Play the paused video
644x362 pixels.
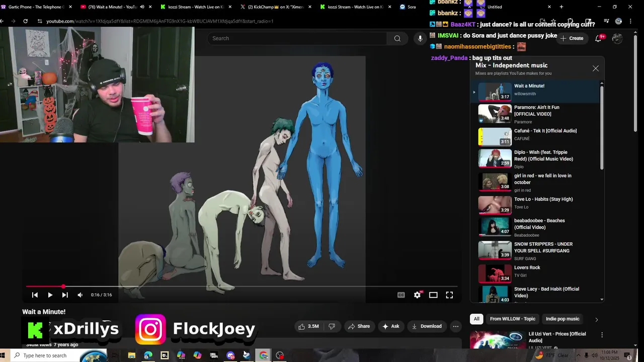click(x=50, y=295)
